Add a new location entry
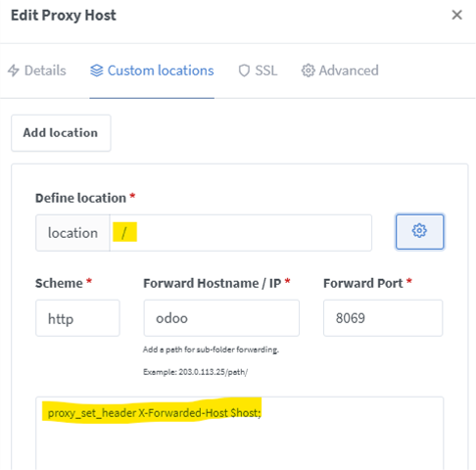The height and width of the screenshot is (470, 476). point(61,133)
